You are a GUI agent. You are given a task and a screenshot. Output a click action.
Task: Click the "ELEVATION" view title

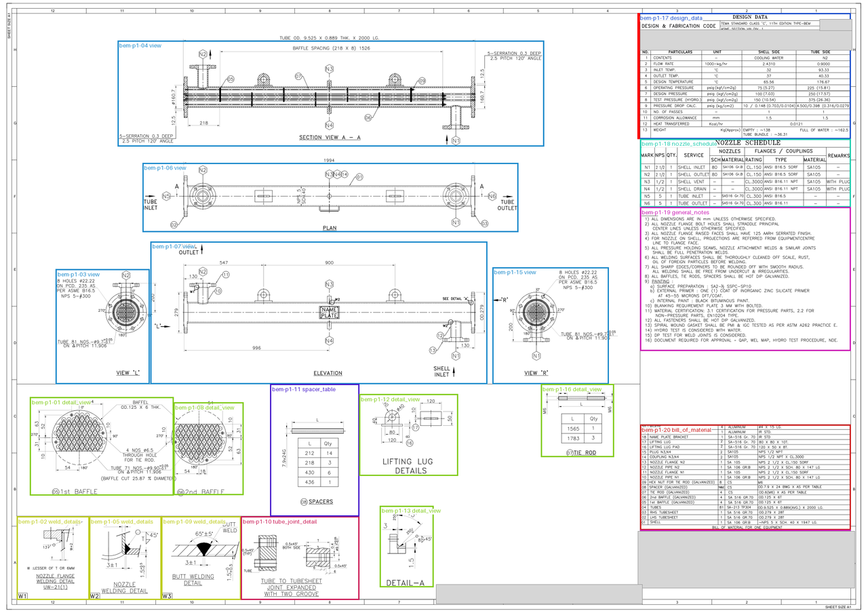328,373
